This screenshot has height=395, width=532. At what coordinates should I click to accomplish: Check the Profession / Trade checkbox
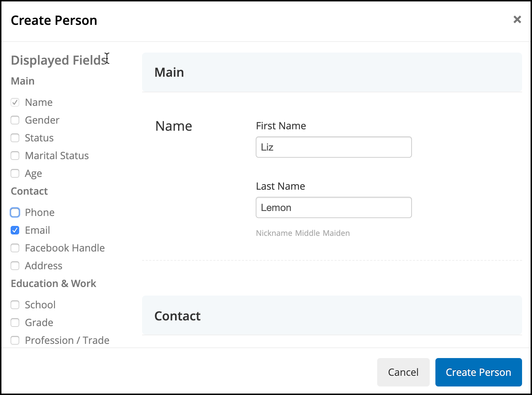(x=15, y=340)
